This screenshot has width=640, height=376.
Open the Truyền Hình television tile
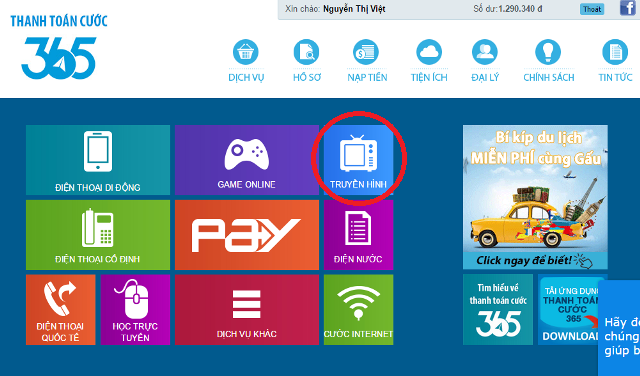tap(358, 160)
